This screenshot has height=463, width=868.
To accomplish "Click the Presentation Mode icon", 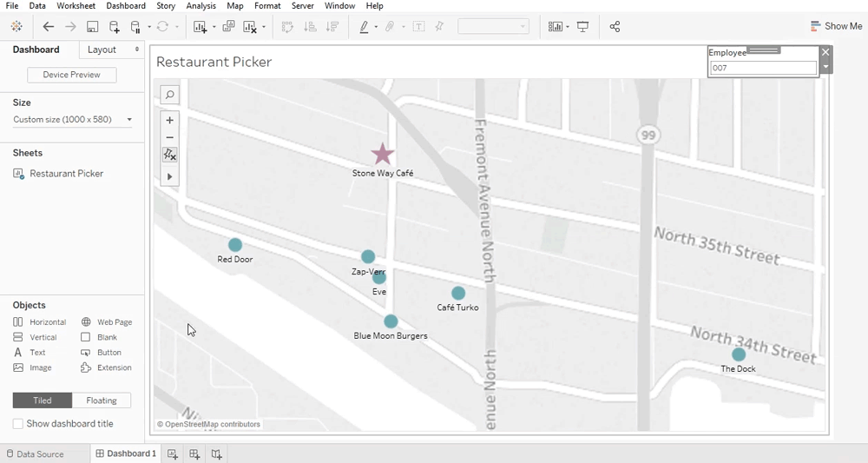I will coord(582,27).
